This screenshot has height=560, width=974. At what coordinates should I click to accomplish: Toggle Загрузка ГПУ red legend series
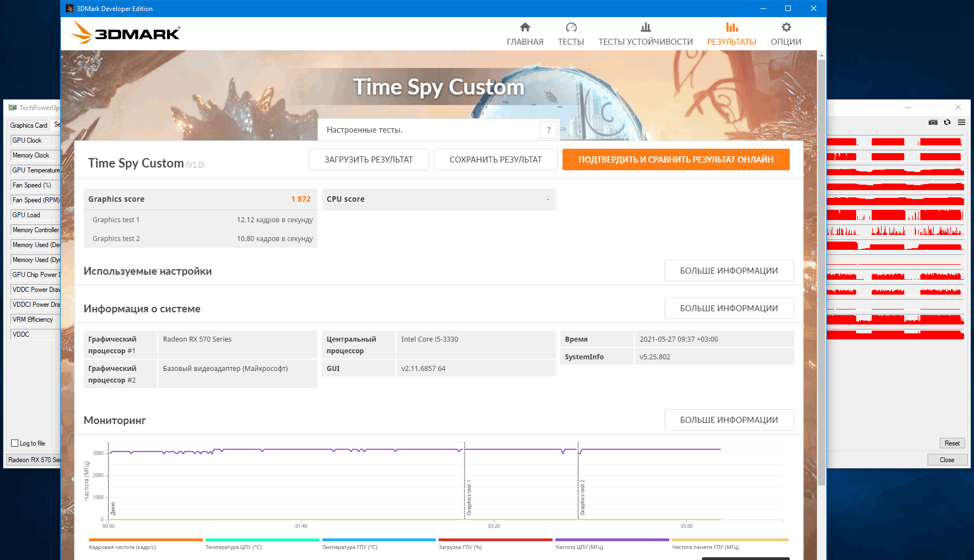coord(495,543)
